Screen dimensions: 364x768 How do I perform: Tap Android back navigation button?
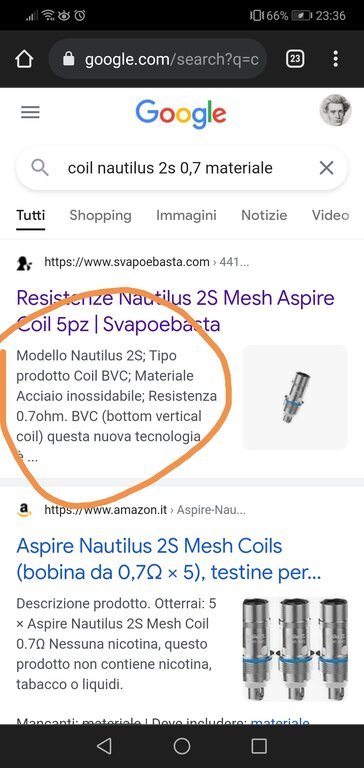tap(104, 746)
